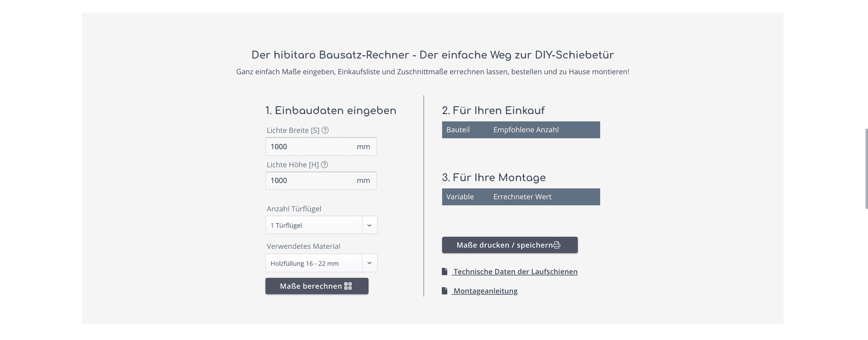Click the Bauteil column header
Screen dimensions: 868x340
pos(458,130)
